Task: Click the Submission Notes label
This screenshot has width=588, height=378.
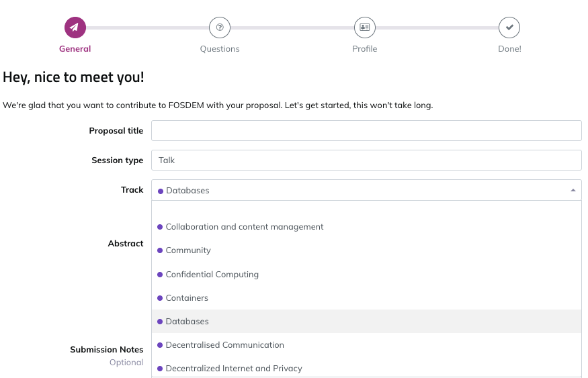Action: point(106,350)
